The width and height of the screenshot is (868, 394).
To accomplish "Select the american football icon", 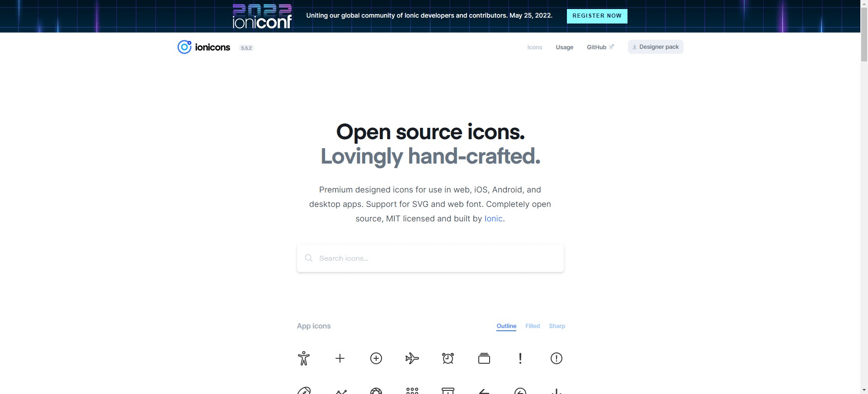I will (x=304, y=391).
